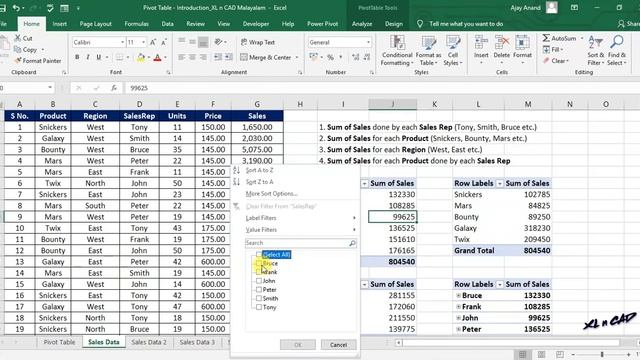
Task: Expand the Frank row in the pivot table
Action: [458, 307]
